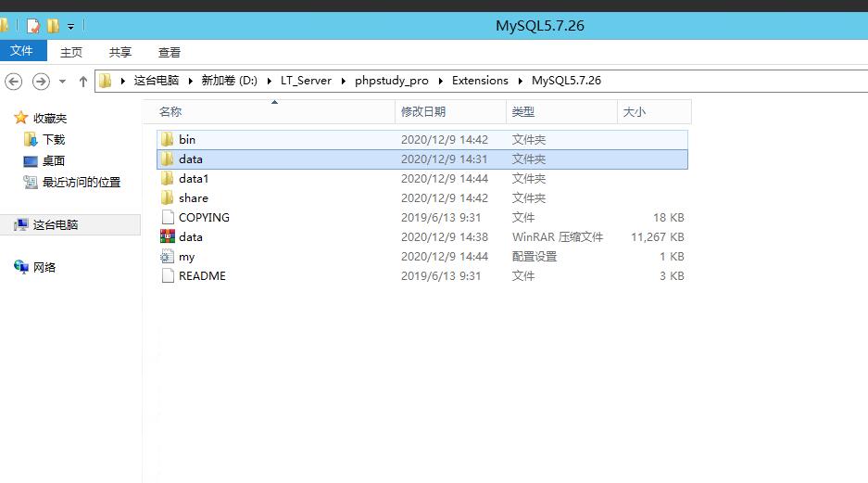Screen dimensions: 868x483
Task: Sort files by the 修改日期 column header
Action: [423, 112]
